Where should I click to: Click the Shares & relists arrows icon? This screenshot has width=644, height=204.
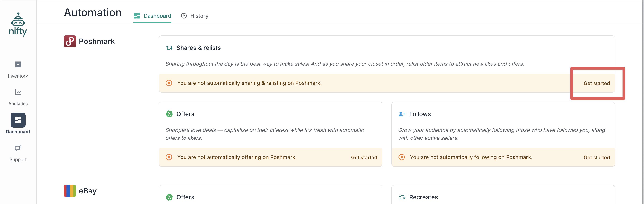click(x=169, y=48)
